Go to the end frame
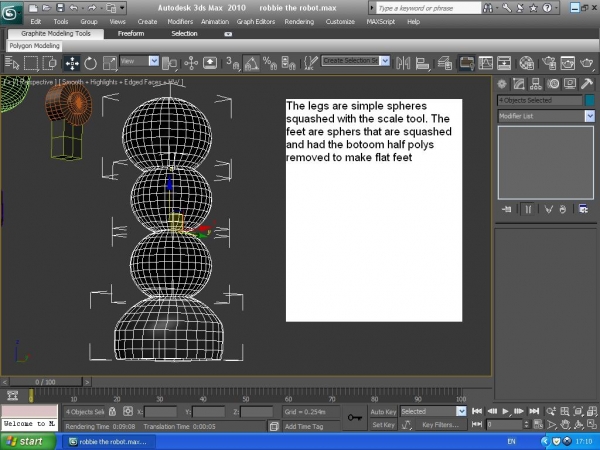The width and height of the screenshot is (600, 450). point(534,411)
